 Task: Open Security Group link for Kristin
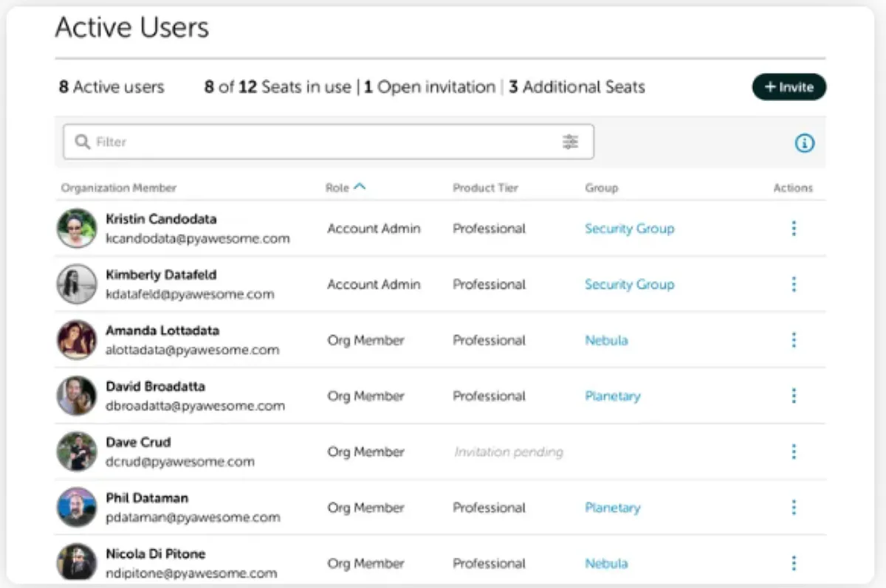click(629, 229)
